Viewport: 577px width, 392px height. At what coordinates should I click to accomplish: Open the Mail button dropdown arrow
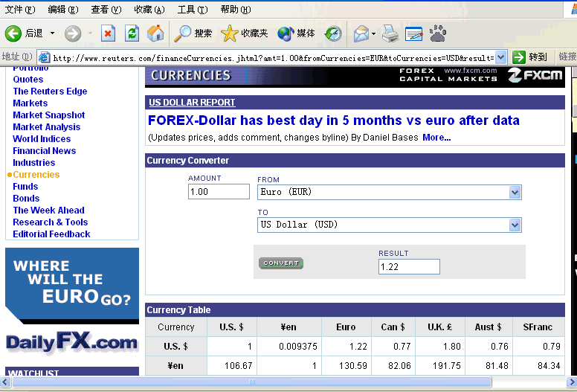373,33
